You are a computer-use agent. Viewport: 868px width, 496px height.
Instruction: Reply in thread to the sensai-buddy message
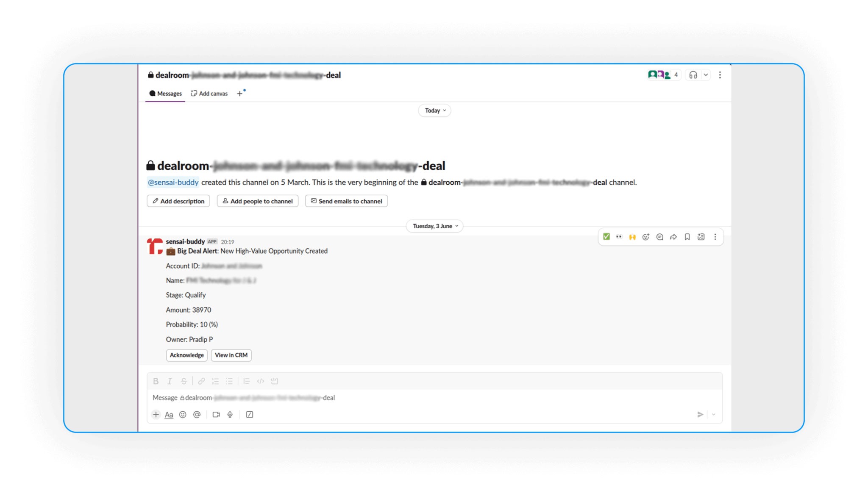[x=659, y=237]
